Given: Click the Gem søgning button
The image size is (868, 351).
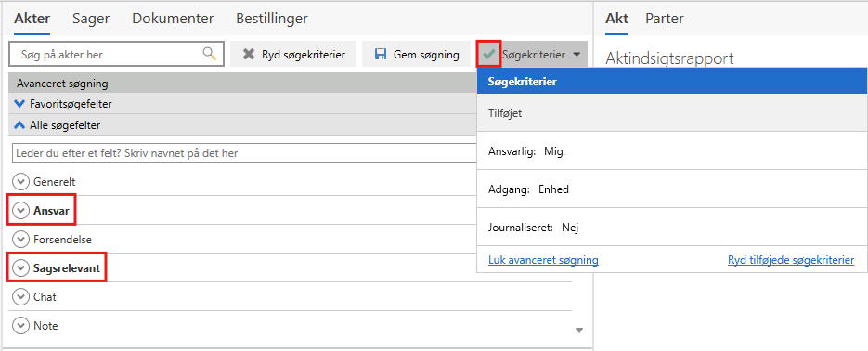Looking at the screenshot, I should (417, 54).
